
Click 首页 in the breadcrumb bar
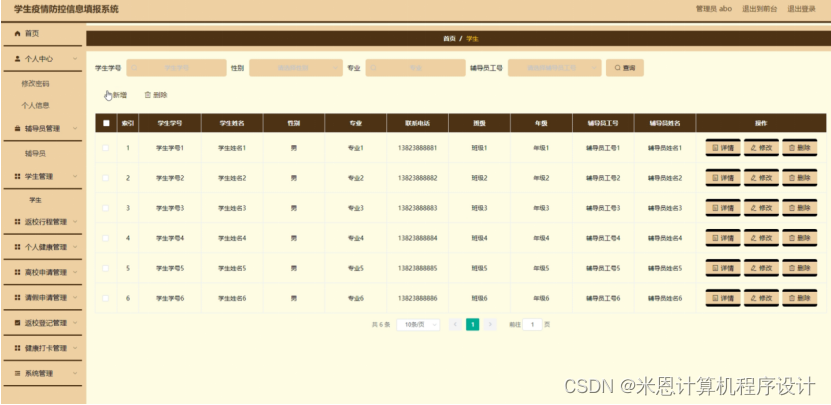click(x=449, y=39)
